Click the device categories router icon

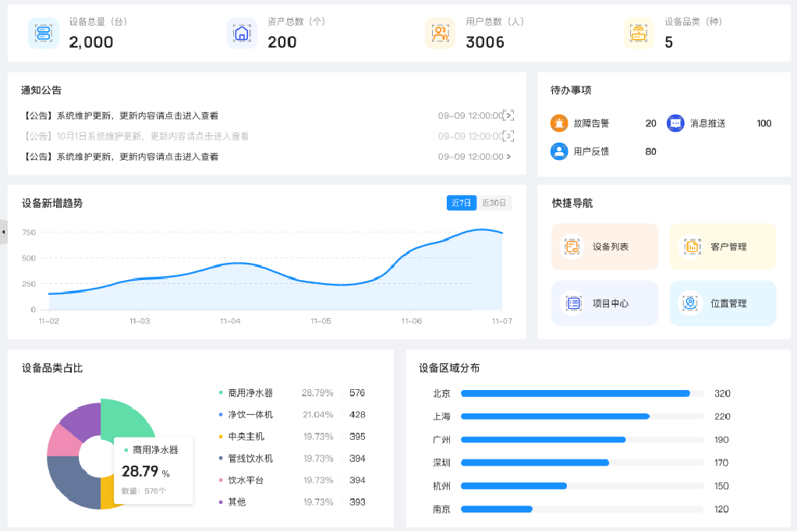[639, 33]
